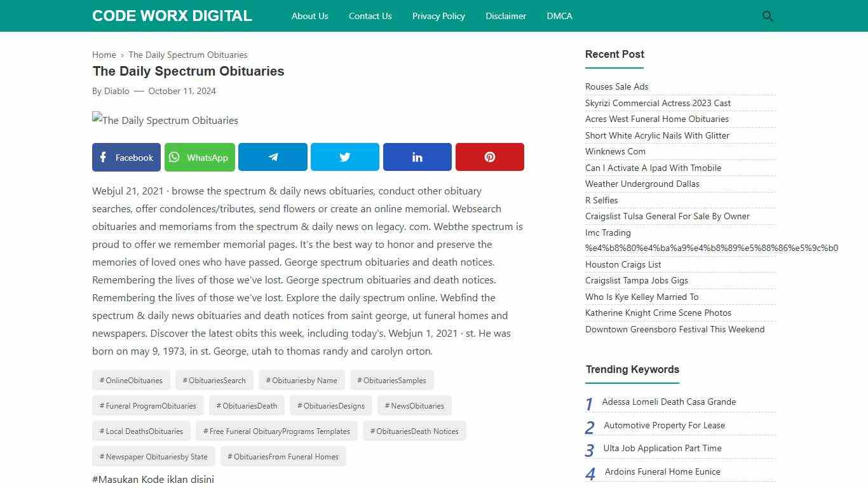868x488 pixels.
Task: Go to the CODE WORX DIGITAL homepage
Action: (x=172, y=16)
